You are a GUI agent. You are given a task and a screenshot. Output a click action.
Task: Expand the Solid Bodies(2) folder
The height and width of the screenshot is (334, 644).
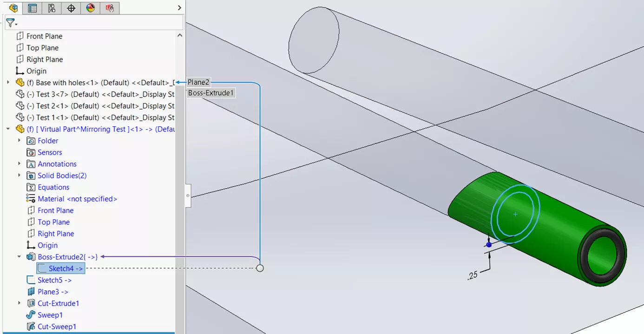(19, 176)
